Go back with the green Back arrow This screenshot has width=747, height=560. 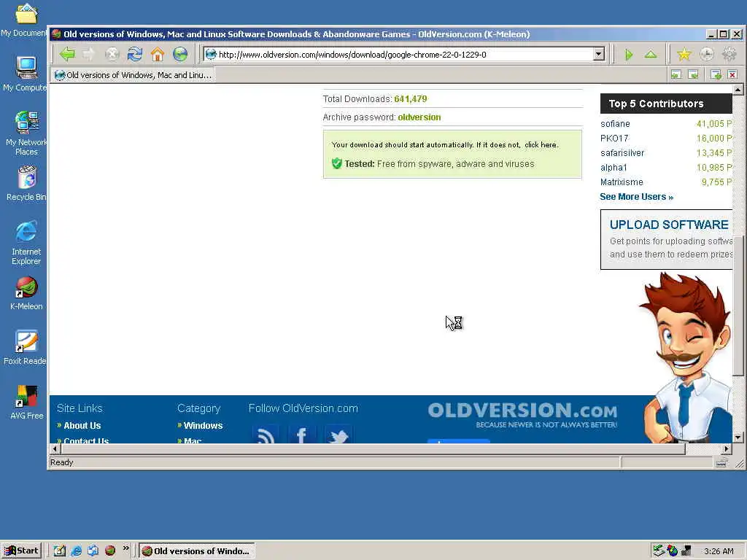coord(67,54)
